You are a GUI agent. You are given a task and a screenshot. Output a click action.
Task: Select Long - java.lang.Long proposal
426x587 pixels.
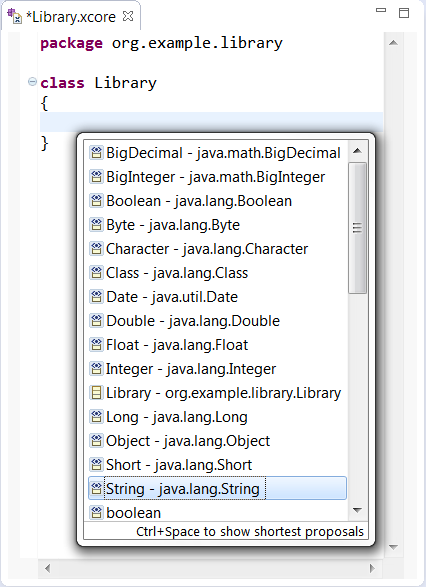(x=217, y=417)
